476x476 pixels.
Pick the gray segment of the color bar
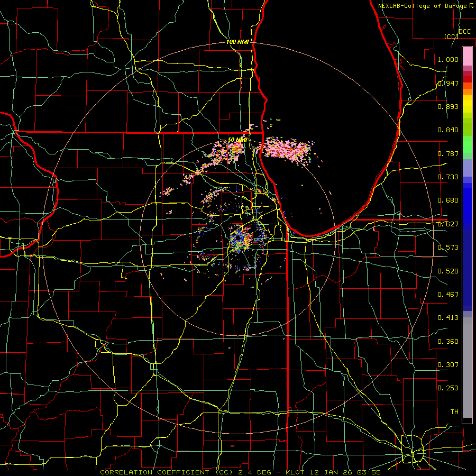(467, 368)
